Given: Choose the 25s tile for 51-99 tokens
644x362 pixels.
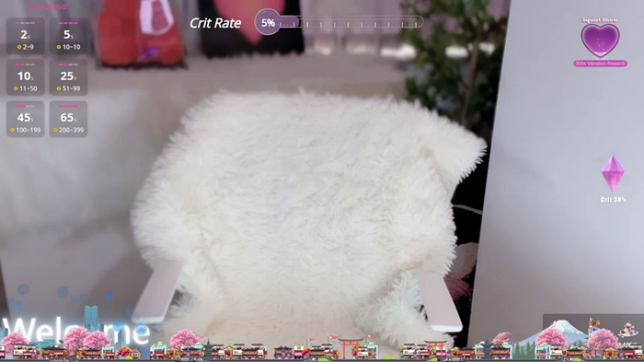Looking at the screenshot, I should tap(69, 77).
